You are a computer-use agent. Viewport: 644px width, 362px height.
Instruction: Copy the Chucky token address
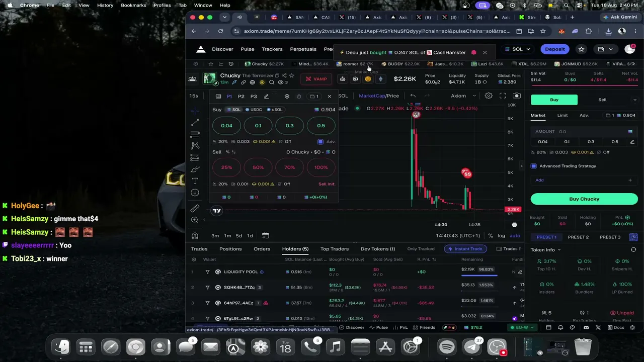278,75
